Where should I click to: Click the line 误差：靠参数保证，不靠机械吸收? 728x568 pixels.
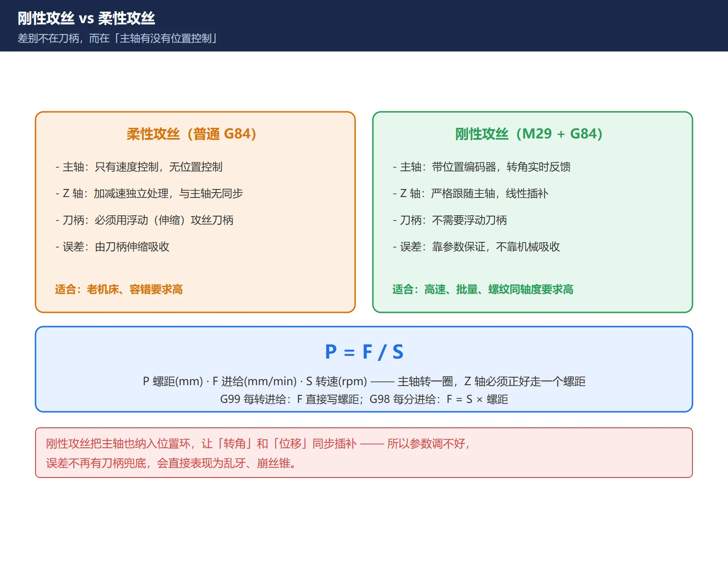476,247
